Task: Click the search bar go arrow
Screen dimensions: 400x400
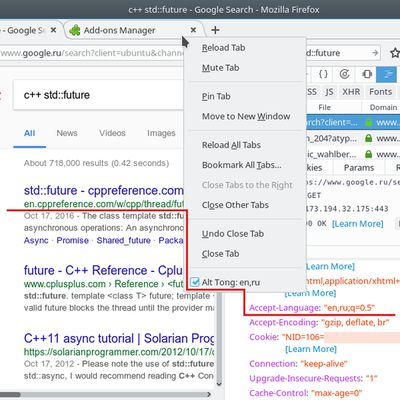Action: click(x=375, y=53)
